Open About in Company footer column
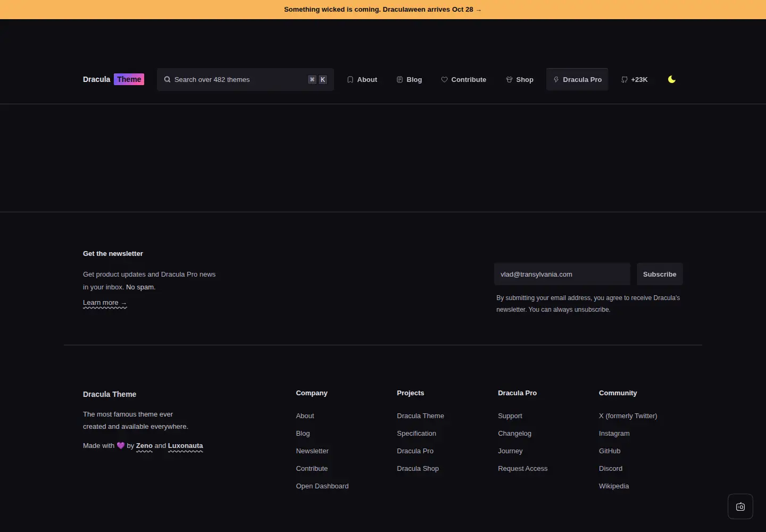Image resolution: width=766 pixels, height=532 pixels. (305, 416)
